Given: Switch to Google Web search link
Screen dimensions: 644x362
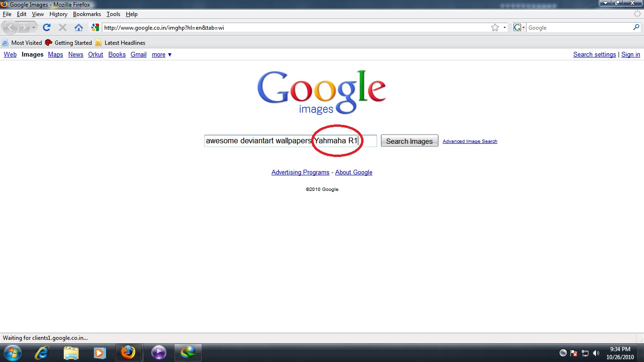Looking at the screenshot, I should pyautogui.click(x=10, y=55).
